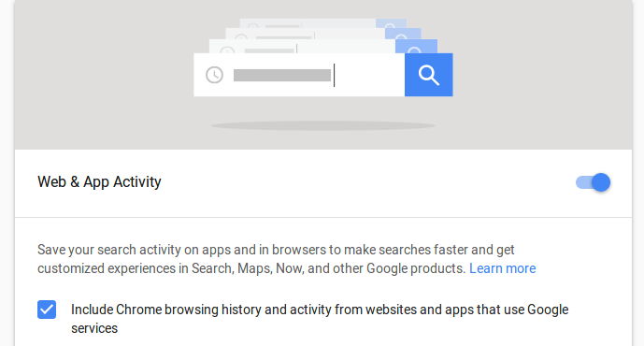Click the oval shadow beneath the search illustration
The height and width of the screenshot is (346, 644).
pyautogui.click(x=323, y=125)
